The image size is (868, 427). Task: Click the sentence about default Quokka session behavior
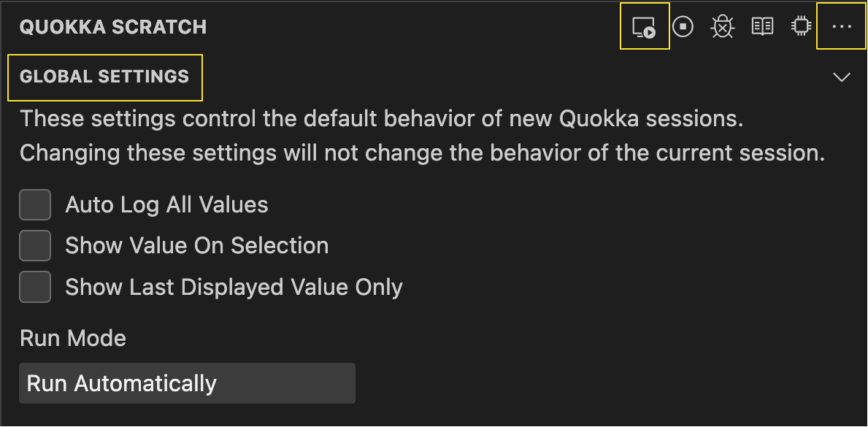[x=381, y=118]
